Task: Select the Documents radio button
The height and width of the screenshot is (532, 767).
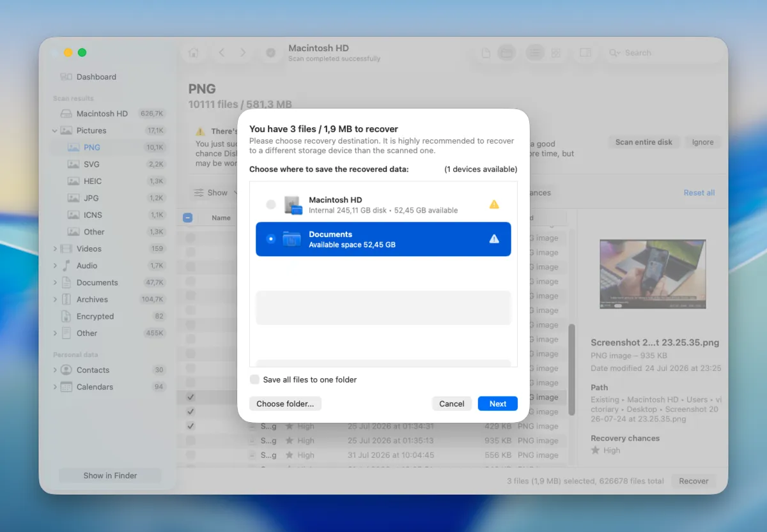Action: (x=271, y=239)
